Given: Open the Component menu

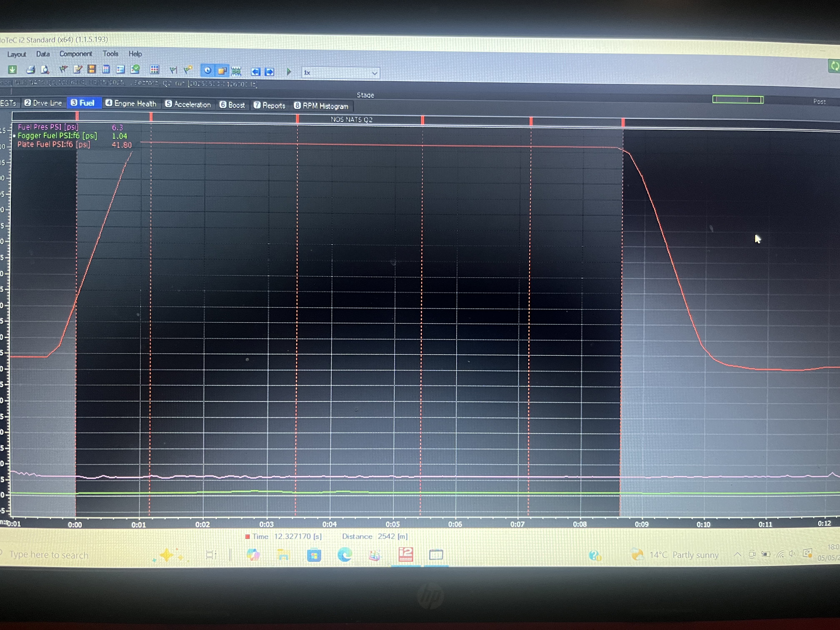Looking at the screenshot, I should pyautogui.click(x=76, y=54).
